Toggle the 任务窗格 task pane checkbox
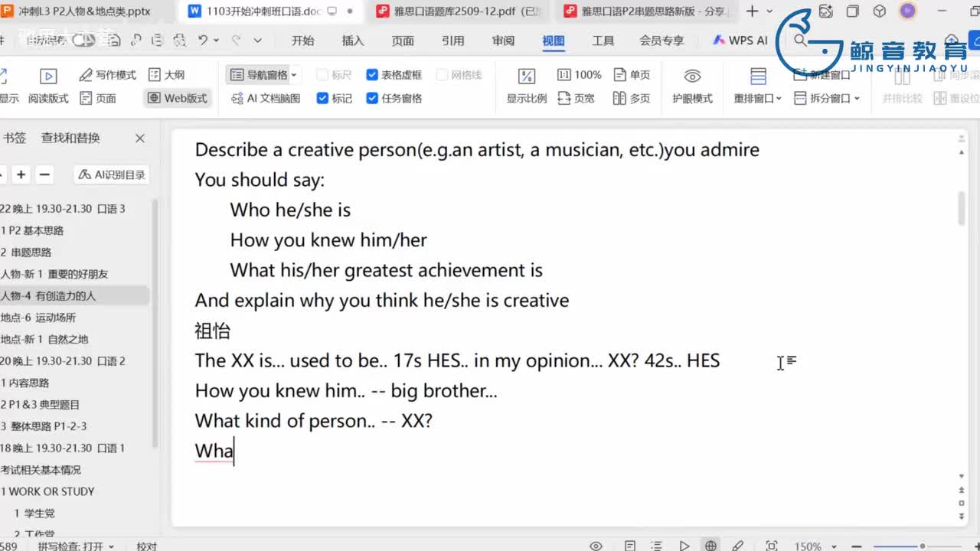This screenshot has width=980, height=551. 394,98
